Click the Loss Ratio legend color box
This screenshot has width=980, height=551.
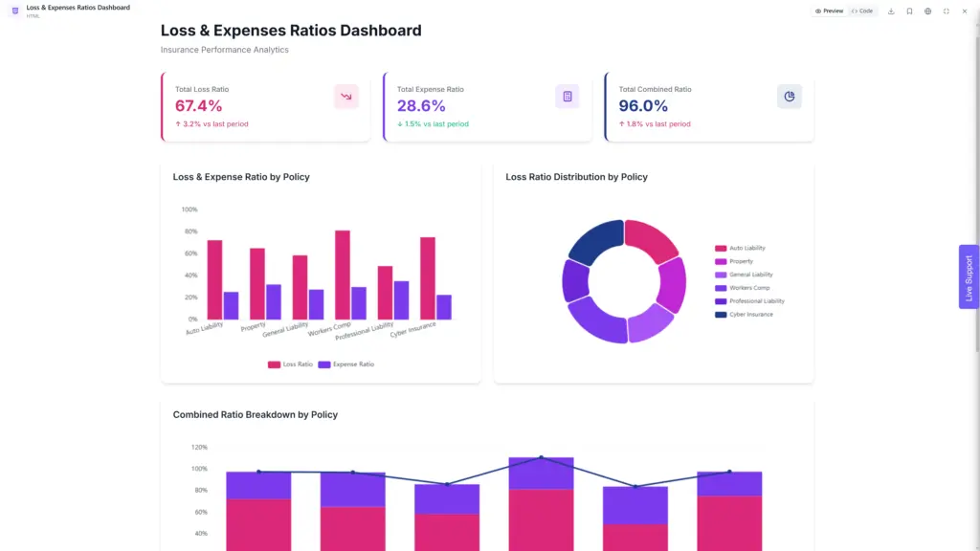point(274,364)
